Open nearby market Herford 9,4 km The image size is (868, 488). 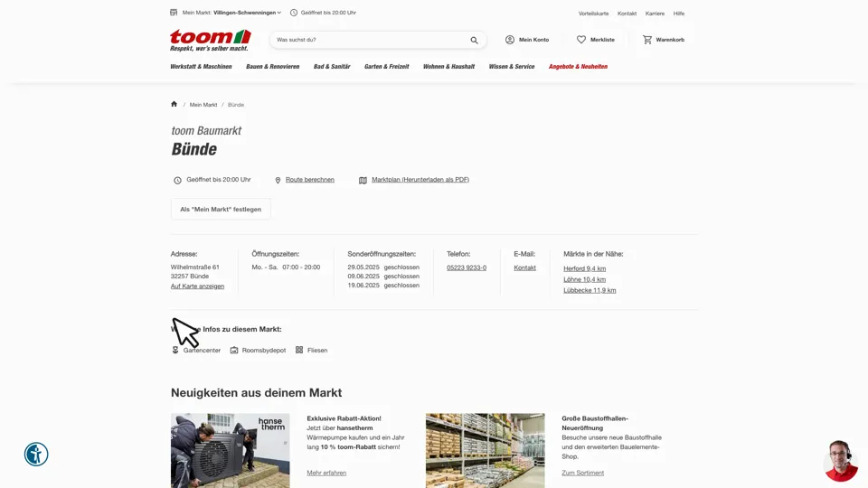point(585,269)
